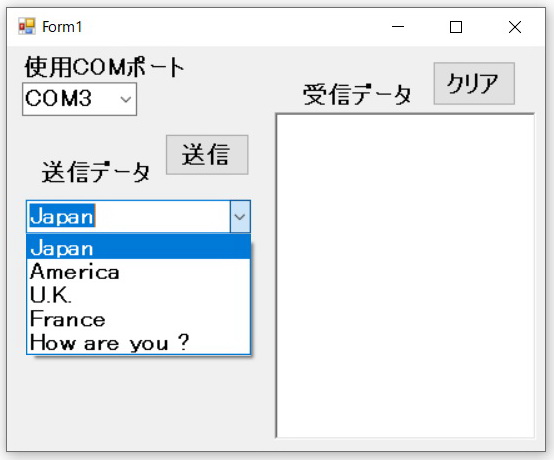554x460 pixels.
Task: Open the COM3 port dropdown arrow
Action: click(x=126, y=99)
